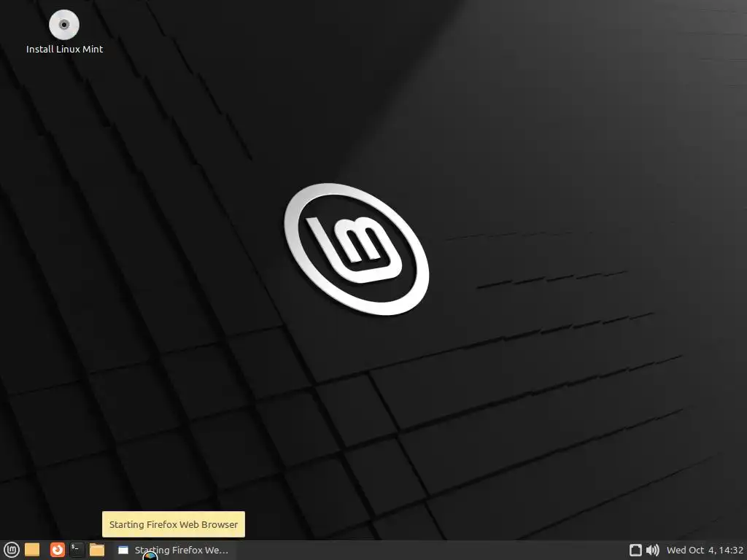
Task: Select the Starting Firefox We... taskbar entry
Action: (174, 551)
